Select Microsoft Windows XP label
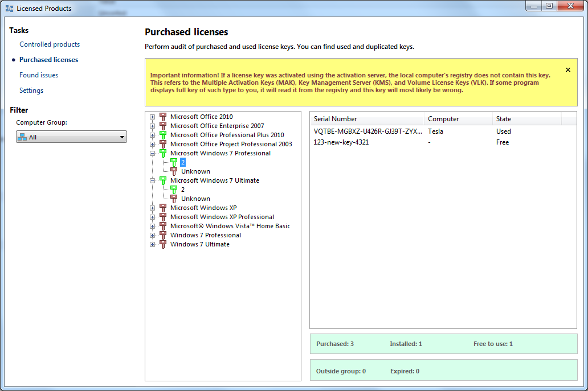 tap(203, 208)
